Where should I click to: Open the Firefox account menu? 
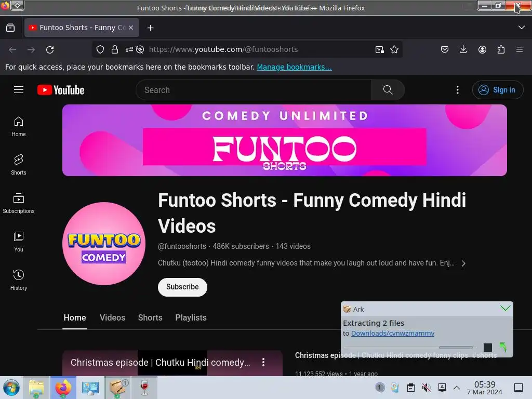[482, 49]
